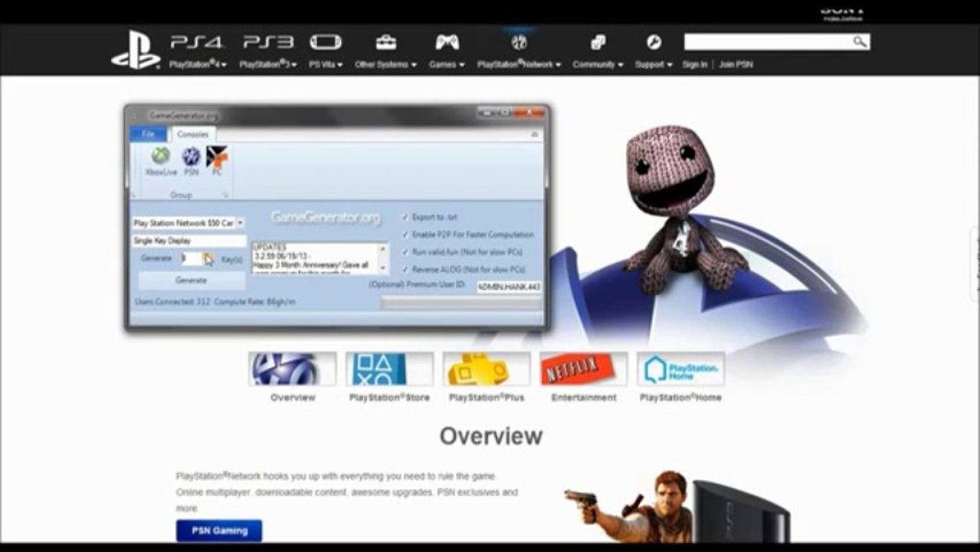Click the Premium User ID field
Screen dimensions: 980x552
[509, 287]
